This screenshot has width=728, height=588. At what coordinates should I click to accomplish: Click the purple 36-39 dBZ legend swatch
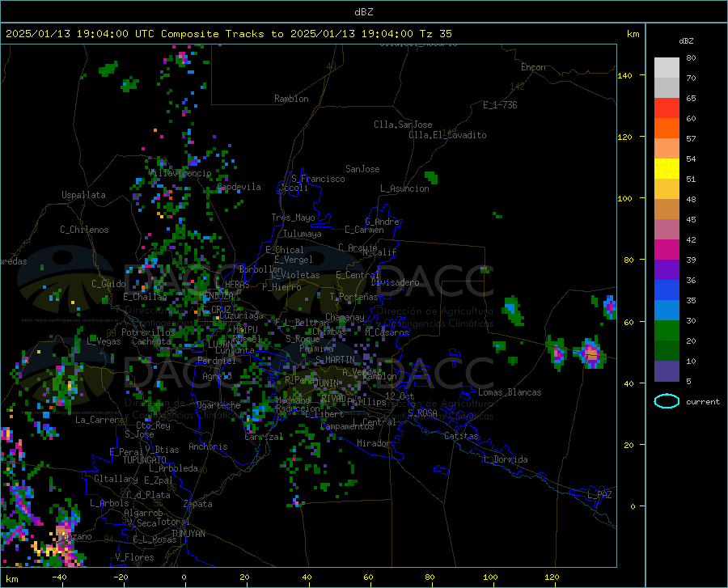[x=667, y=270]
